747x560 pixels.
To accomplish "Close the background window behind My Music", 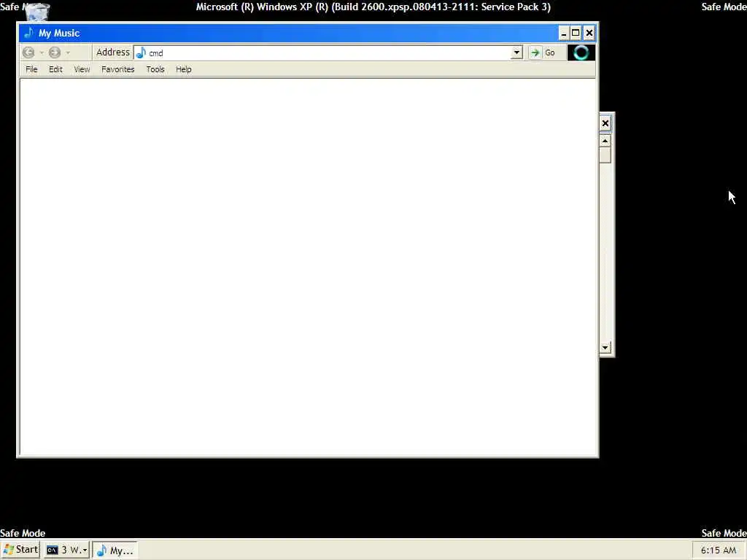I will (x=605, y=123).
